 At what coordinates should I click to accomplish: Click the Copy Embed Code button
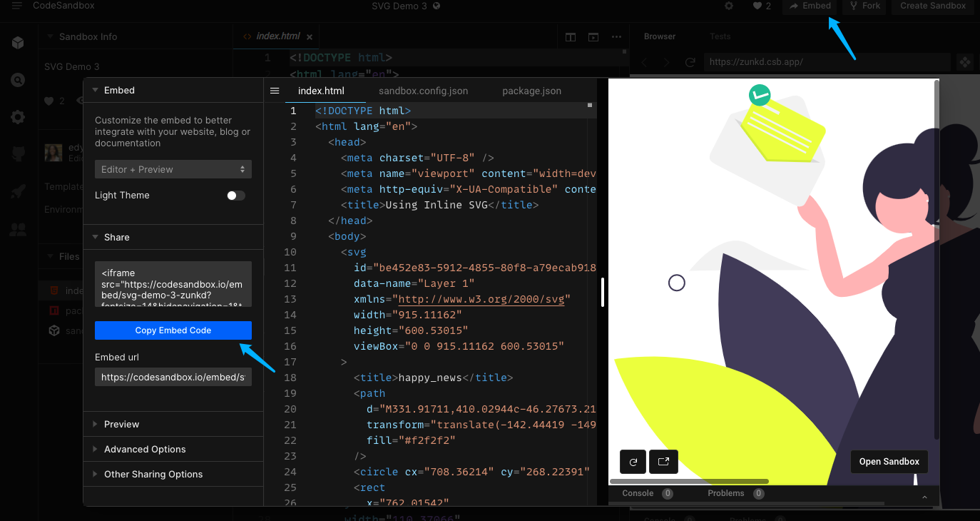173,330
